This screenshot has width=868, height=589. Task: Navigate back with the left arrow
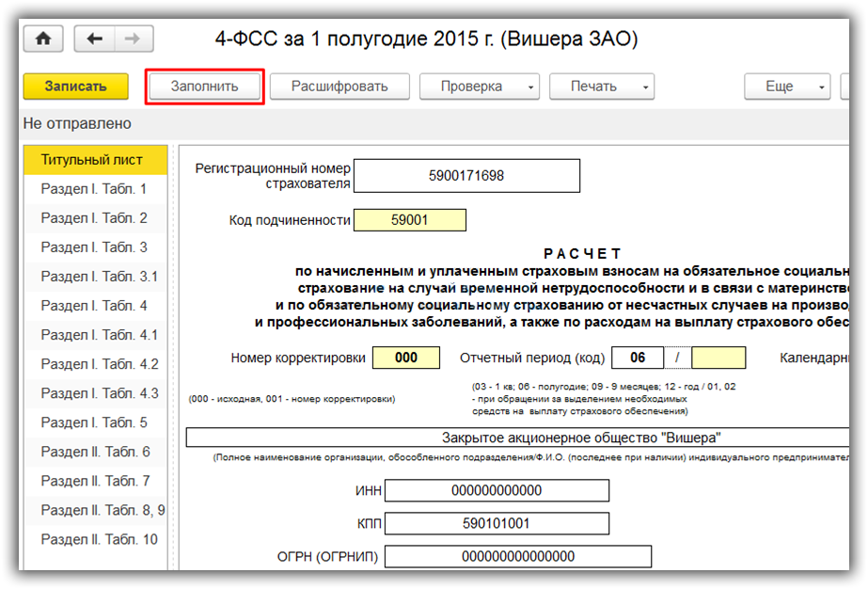point(95,39)
